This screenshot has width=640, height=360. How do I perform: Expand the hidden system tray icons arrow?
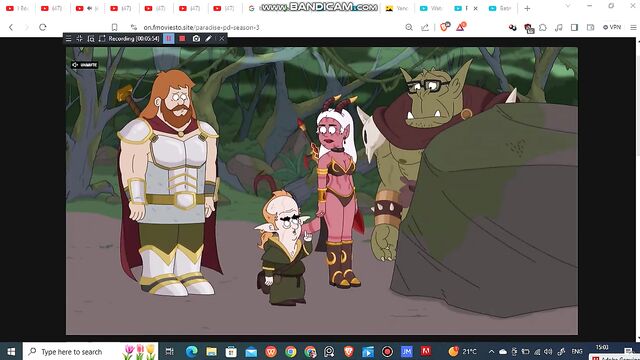(491, 351)
